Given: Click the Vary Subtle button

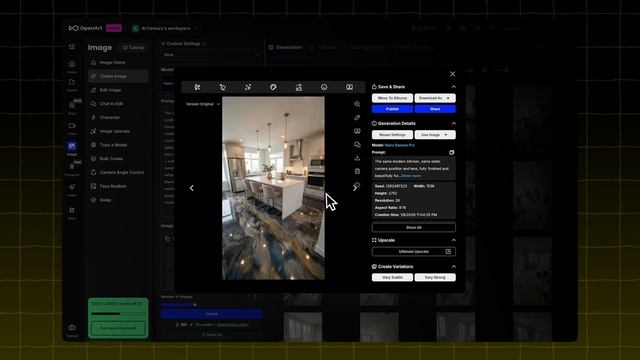Looking at the screenshot, I should pos(392,278).
